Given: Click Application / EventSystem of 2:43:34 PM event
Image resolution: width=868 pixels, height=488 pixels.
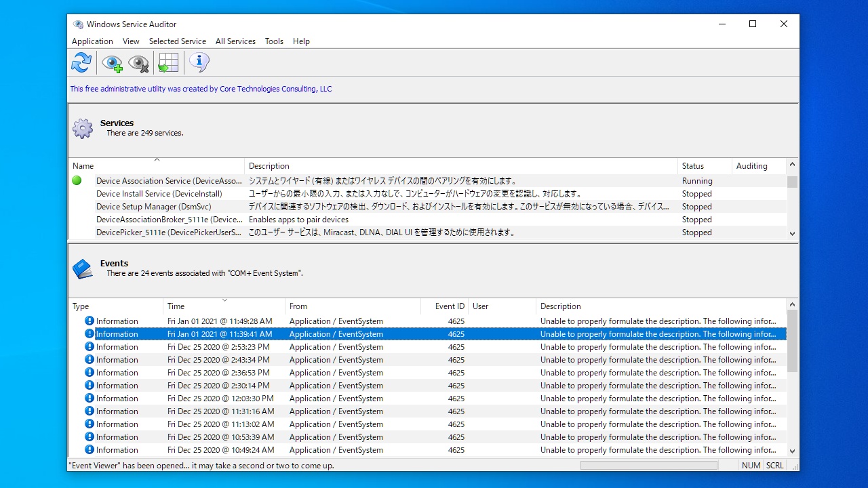Looking at the screenshot, I should (x=336, y=360).
